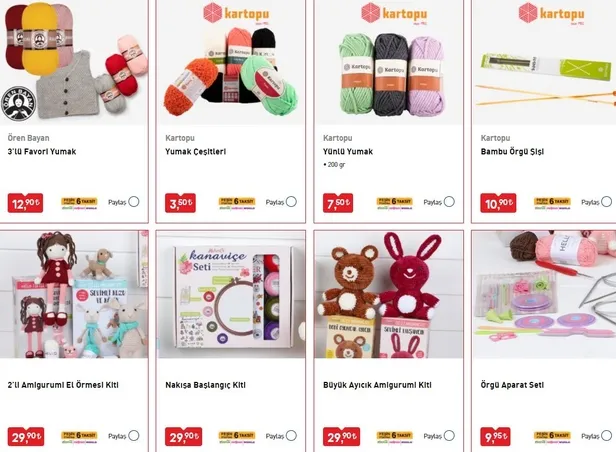Select Paylaş radio for Yumak Çeşitleri
The image size is (616, 452).
click(x=291, y=202)
